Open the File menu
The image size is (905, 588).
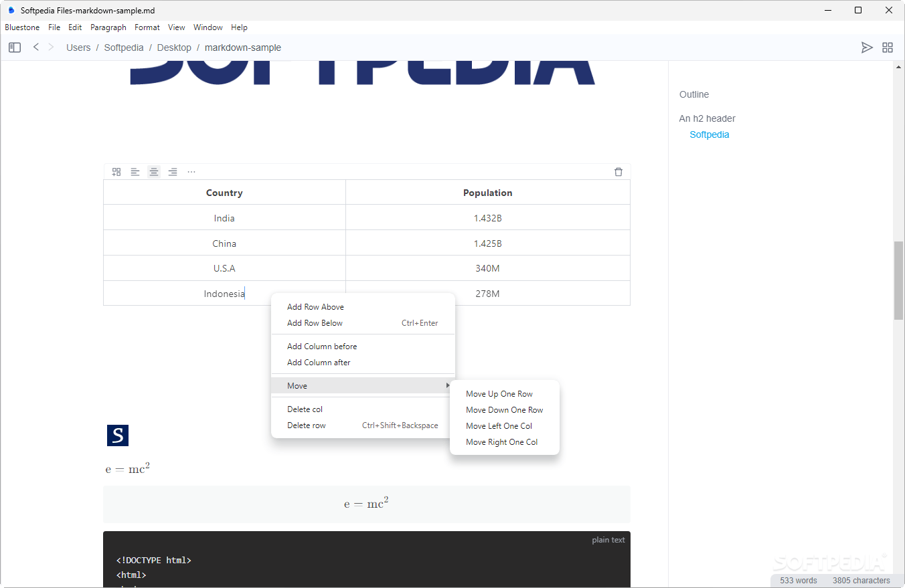pos(54,27)
